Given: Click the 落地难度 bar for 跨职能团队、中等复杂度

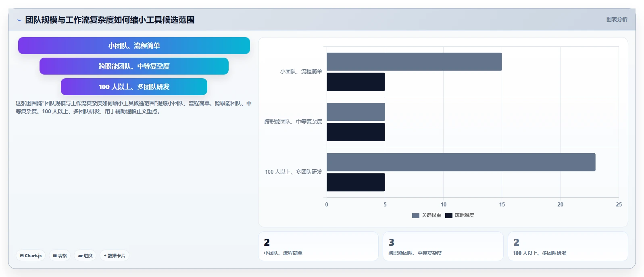Looking at the screenshot, I should (x=356, y=132).
